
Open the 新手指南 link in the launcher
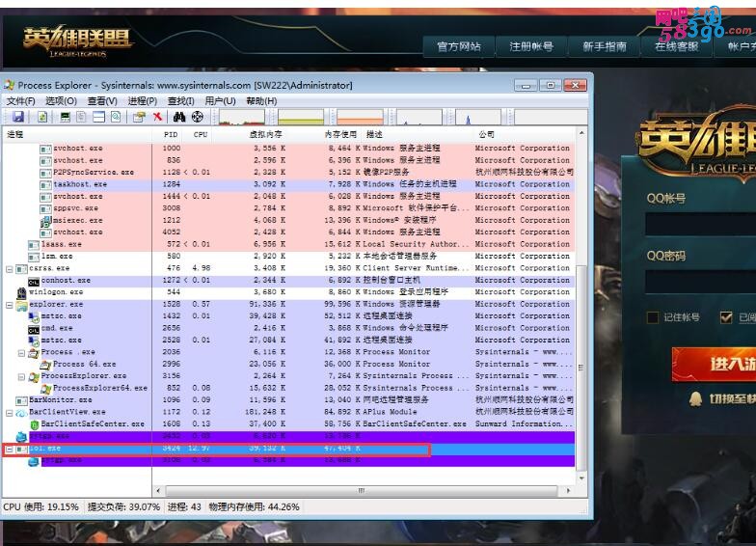[604, 46]
